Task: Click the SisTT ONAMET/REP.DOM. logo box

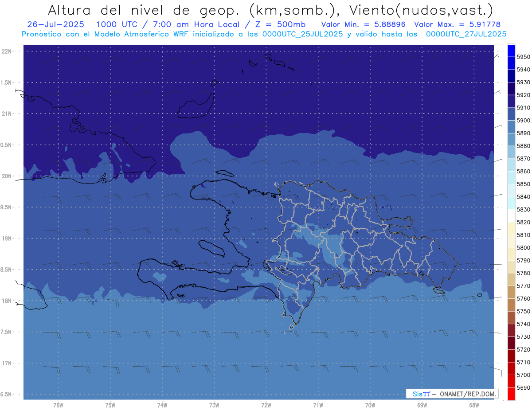Action: [452, 394]
